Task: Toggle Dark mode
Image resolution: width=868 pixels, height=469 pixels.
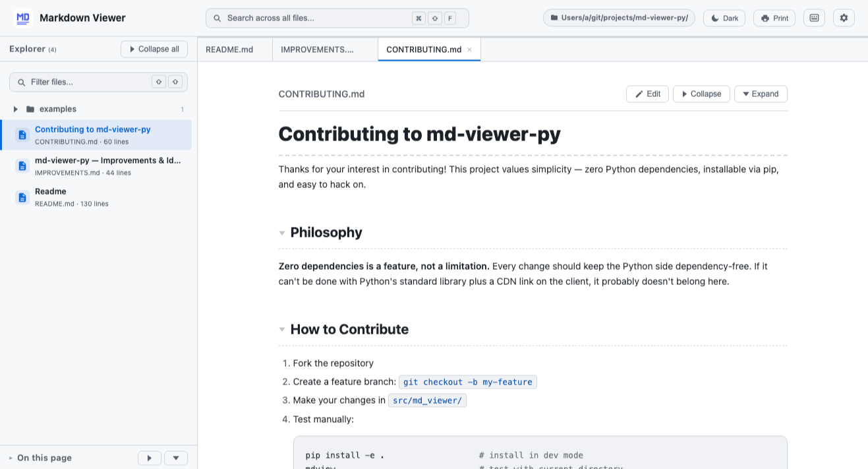Action: [x=724, y=18]
